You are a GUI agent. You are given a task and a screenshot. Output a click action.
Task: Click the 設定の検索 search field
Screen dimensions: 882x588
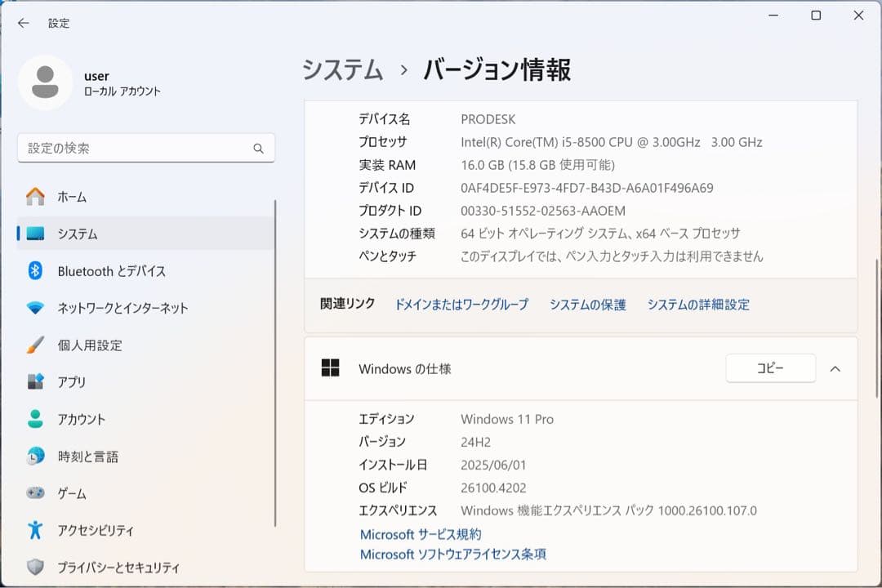(x=145, y=148)
